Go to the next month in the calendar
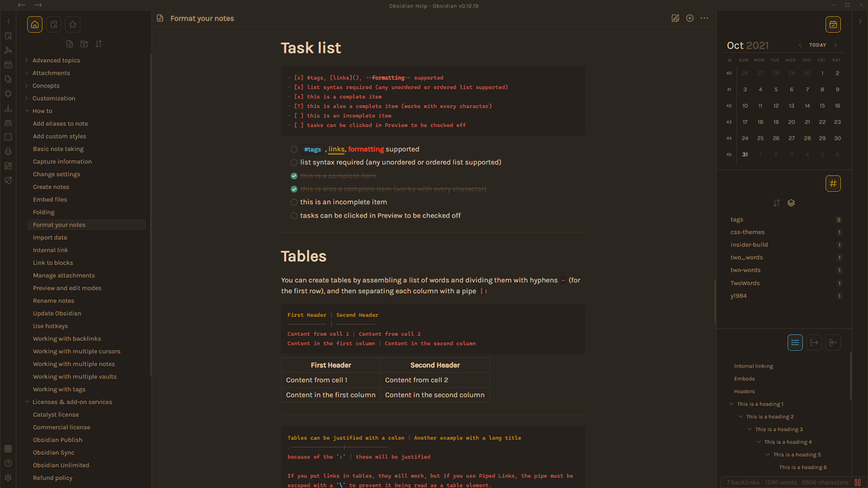 coord(836,45)
